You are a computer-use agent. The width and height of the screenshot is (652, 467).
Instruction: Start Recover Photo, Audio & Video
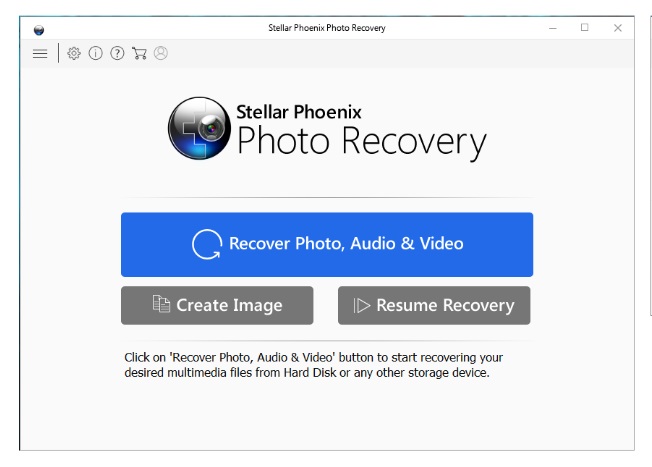327,245
